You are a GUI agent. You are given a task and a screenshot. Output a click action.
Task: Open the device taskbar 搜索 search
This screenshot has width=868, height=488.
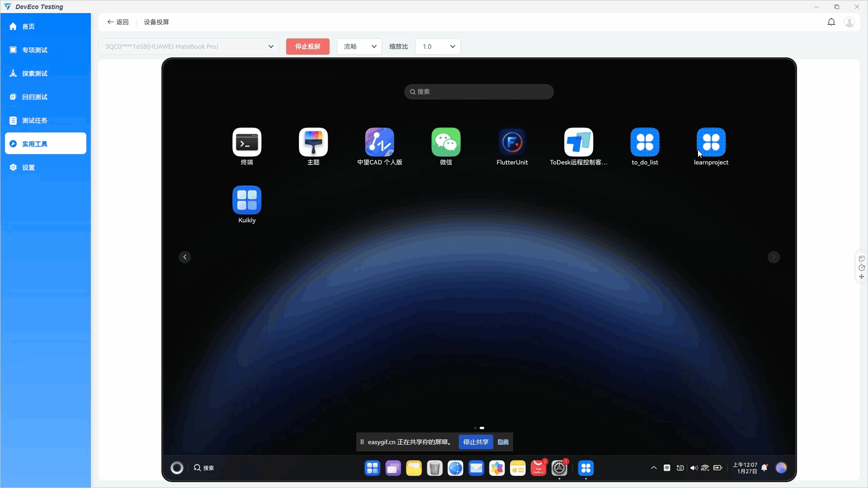tap(204, 468)
